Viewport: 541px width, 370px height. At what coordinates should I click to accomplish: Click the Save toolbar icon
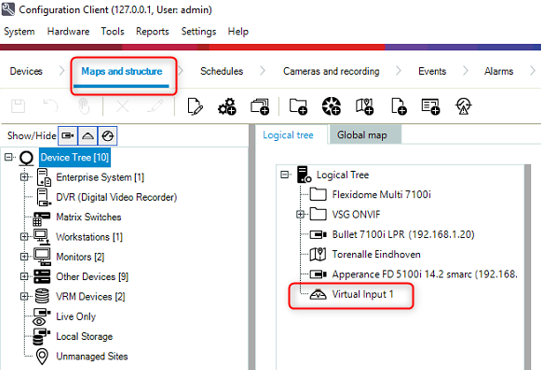(x=18, y=106)
